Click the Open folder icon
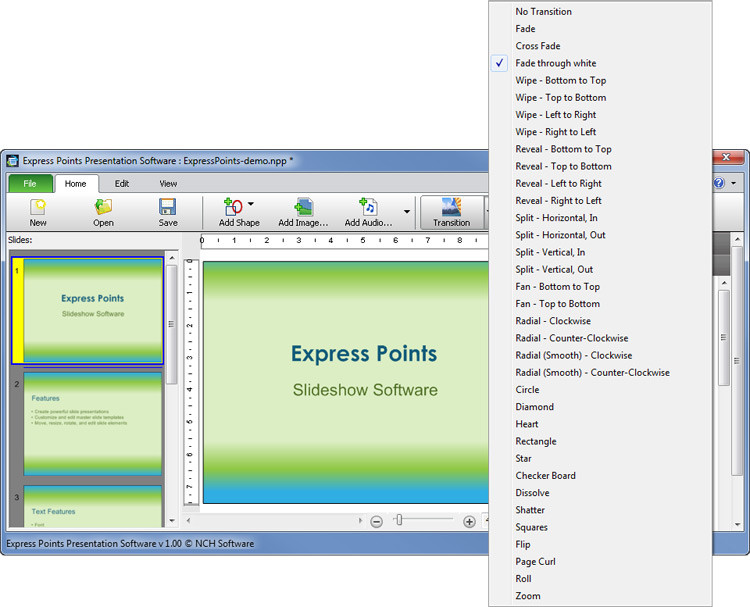750x607 pixels. (x=103, y=207)
